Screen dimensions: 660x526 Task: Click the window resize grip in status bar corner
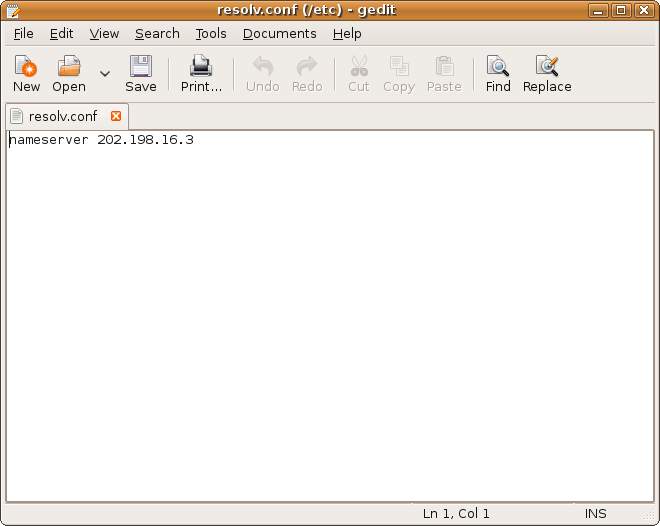point(650,516)
